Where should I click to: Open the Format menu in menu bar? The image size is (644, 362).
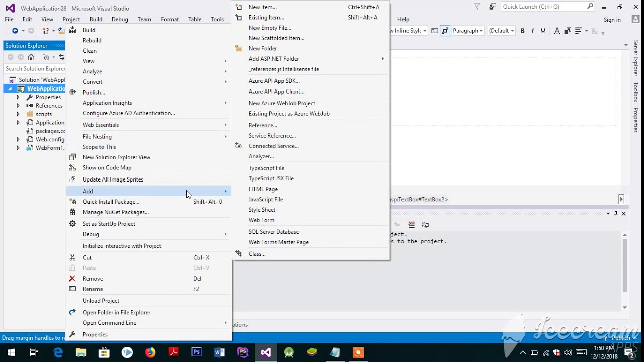170,19
